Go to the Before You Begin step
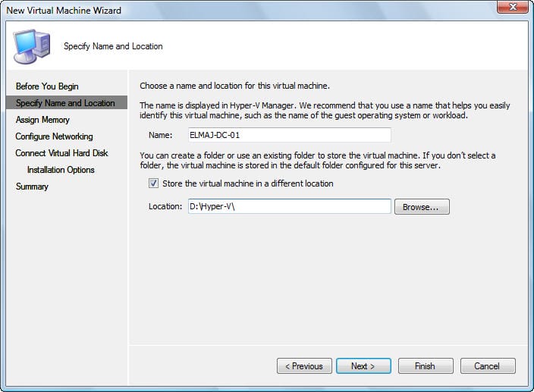 [x=47, y=86]
